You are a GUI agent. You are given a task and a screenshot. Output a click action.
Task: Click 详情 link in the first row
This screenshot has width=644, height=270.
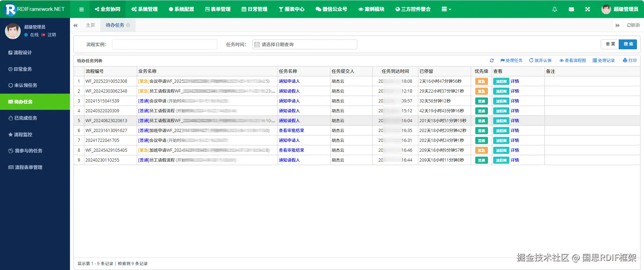[515, 81]
